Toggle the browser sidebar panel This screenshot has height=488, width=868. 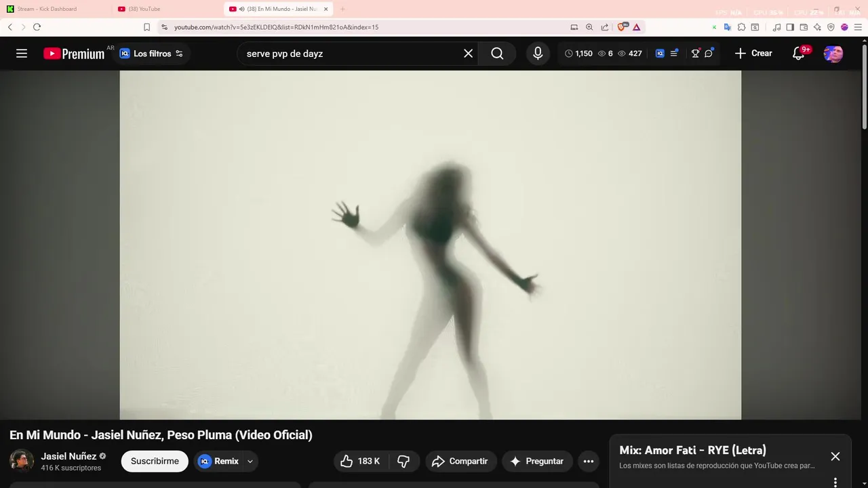click(x=790, y=27)
